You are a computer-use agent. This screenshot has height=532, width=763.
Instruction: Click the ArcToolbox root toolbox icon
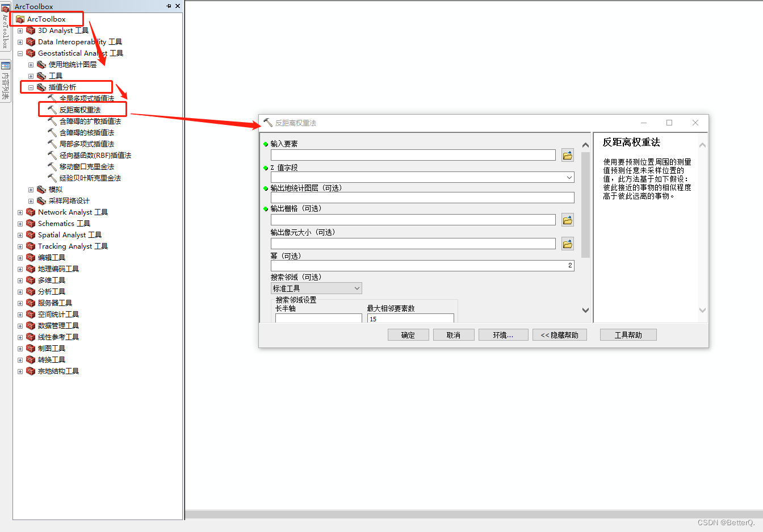pyautogui.click(x=20, y=19)
